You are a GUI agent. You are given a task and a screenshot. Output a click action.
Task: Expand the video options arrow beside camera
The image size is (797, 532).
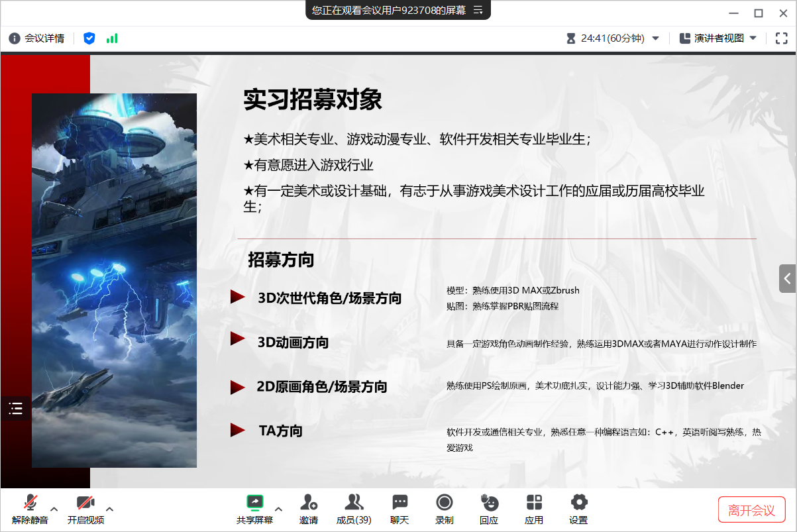pyautogui.click(x=110, y=509)
